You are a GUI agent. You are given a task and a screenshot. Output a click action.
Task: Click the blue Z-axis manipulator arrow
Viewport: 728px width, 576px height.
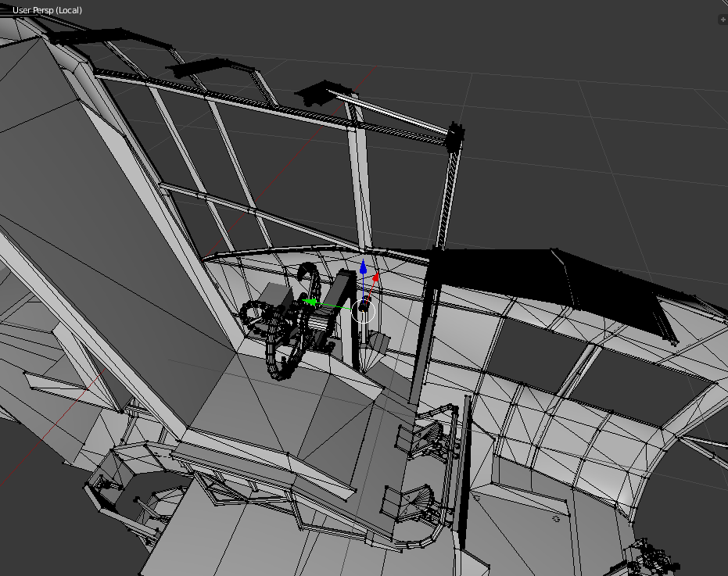(363, 267)
